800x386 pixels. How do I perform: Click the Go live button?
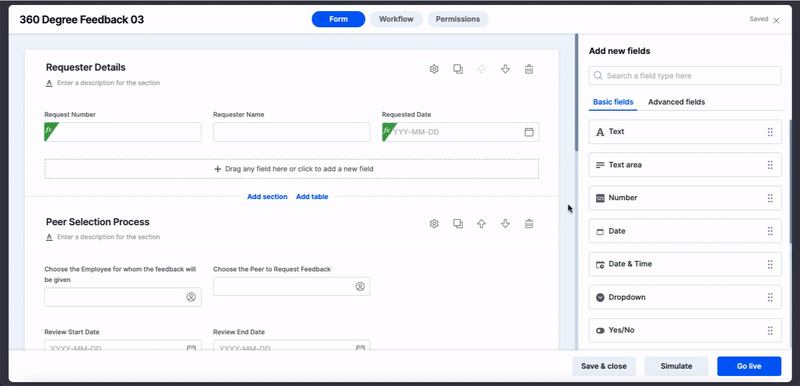(x=749, y=366)
